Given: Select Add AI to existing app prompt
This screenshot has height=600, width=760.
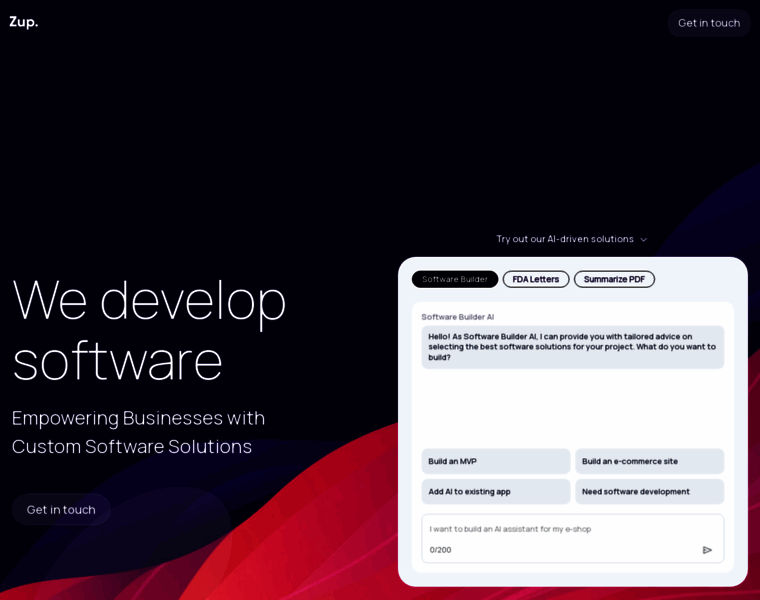Looking at the screenshot, I should 495,491.
